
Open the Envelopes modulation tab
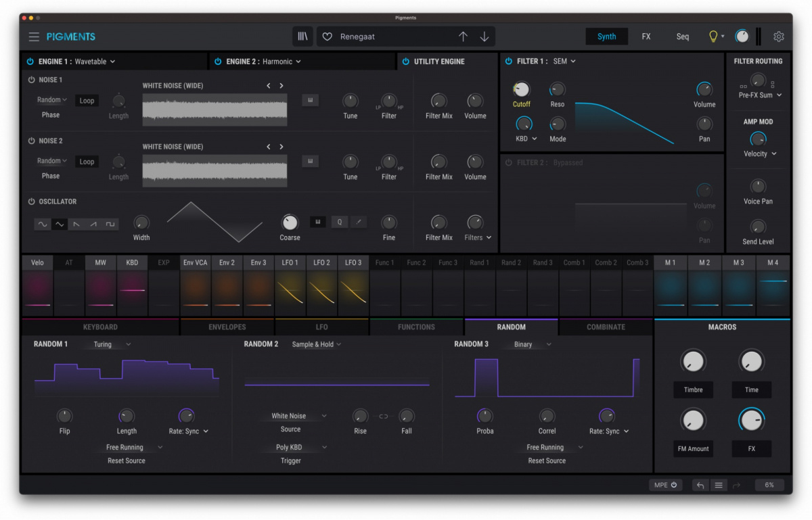pos(227,327)
